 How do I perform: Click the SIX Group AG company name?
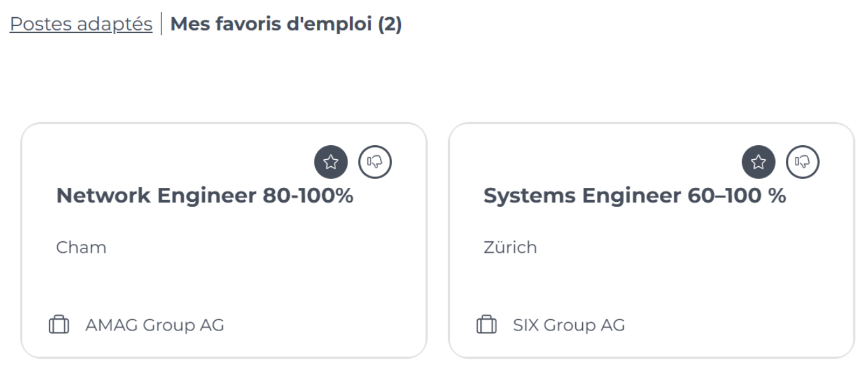569,325
